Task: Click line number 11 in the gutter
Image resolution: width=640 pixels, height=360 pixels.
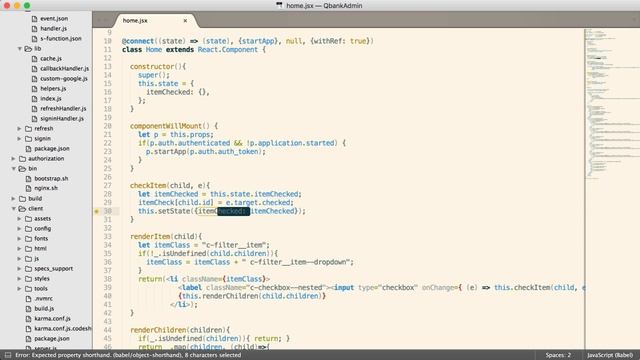Action: pos(107,49)
